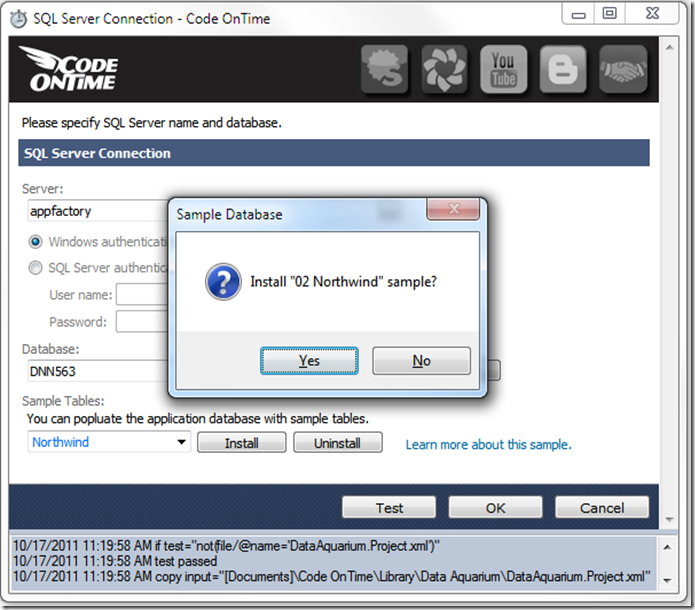Maximize the SQL Server Connection window
This screenshot has width=695, height=610.
609,14
